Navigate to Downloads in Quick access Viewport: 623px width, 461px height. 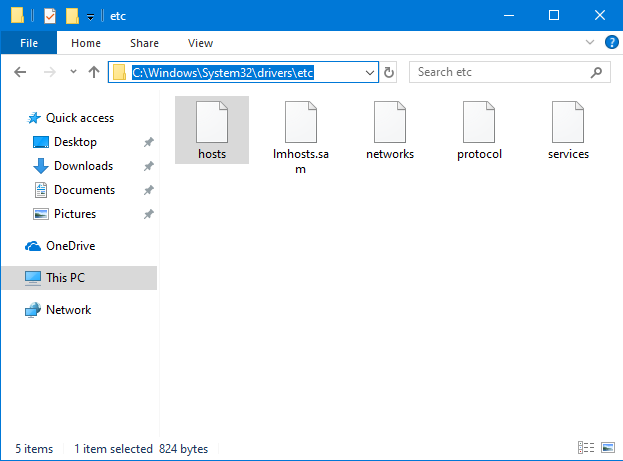pos(83,166)
